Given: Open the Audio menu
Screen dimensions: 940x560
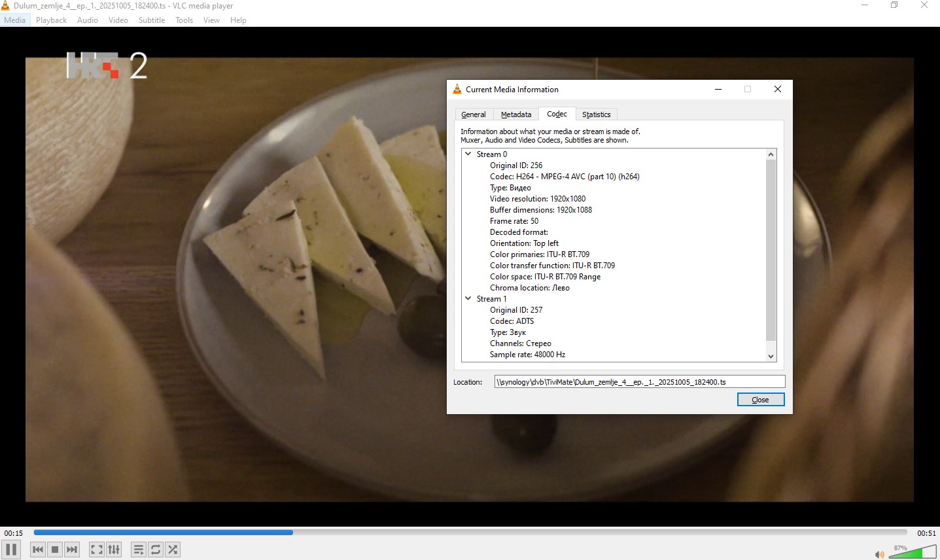Looking at the screenshot, I should [x=88, y=20].
